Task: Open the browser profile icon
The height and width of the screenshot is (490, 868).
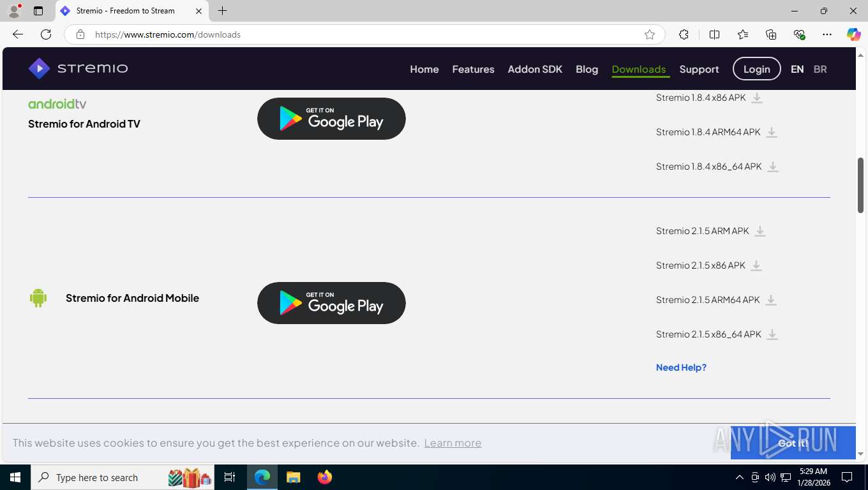Action: pyautogui.click(x=14, y=11)
